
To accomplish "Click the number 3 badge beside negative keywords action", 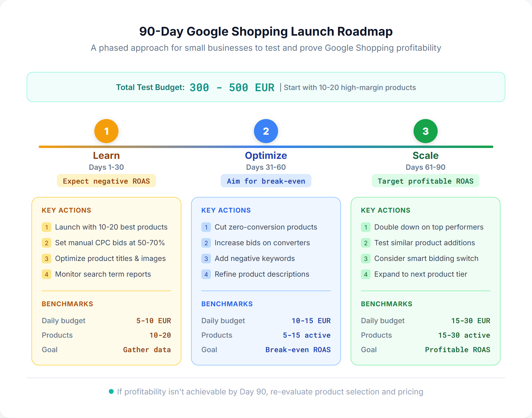I will pos(206,259).
